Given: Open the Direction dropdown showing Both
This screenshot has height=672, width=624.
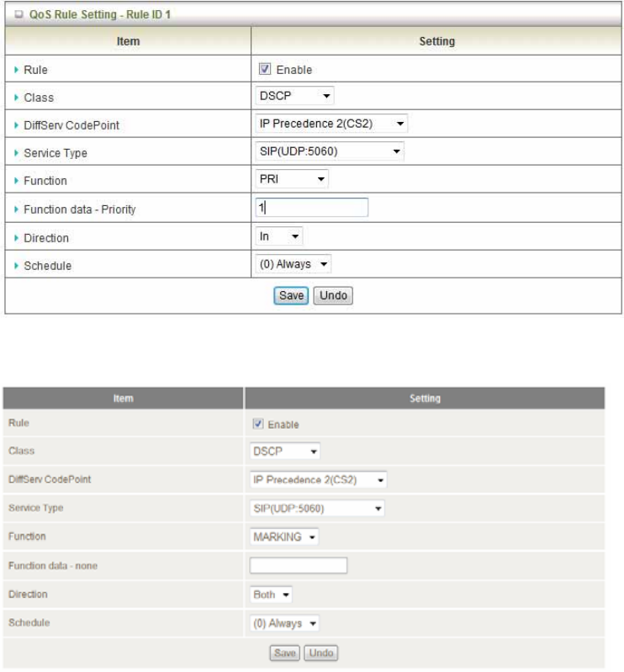Looking at the screenshot, I should pyautogui.click(x=271, y=594).
